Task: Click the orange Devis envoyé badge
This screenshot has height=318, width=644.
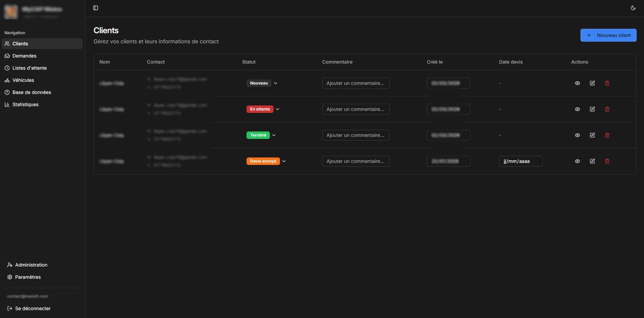Action: coord(263,161)
